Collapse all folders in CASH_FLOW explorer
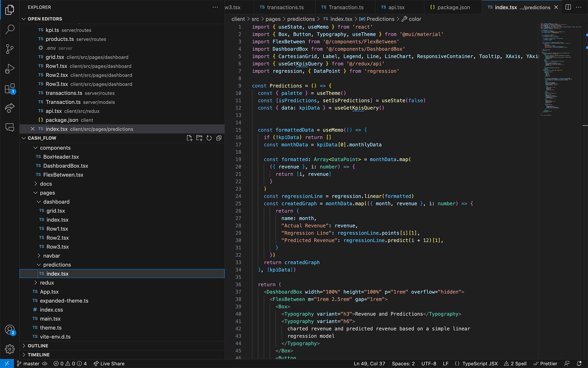 (x=219, y=138)
